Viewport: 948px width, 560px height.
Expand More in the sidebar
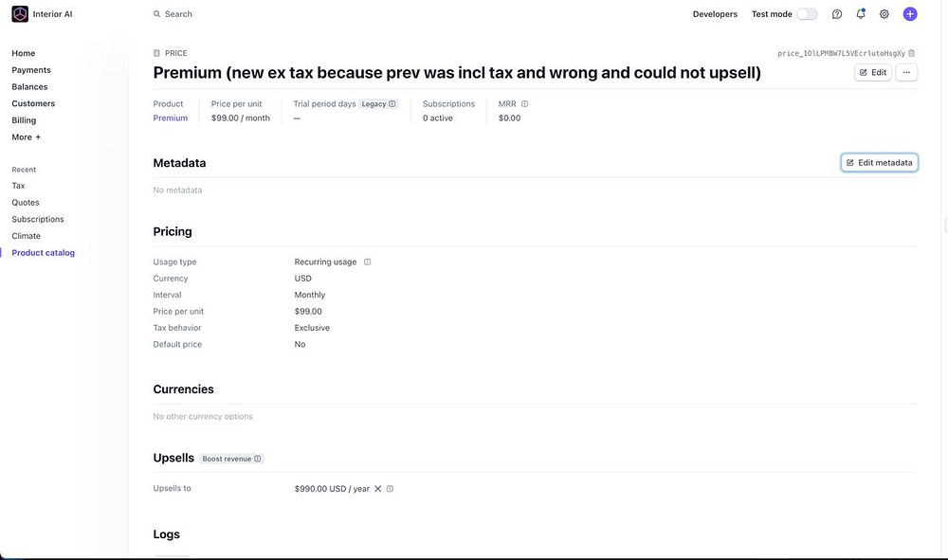27,137
